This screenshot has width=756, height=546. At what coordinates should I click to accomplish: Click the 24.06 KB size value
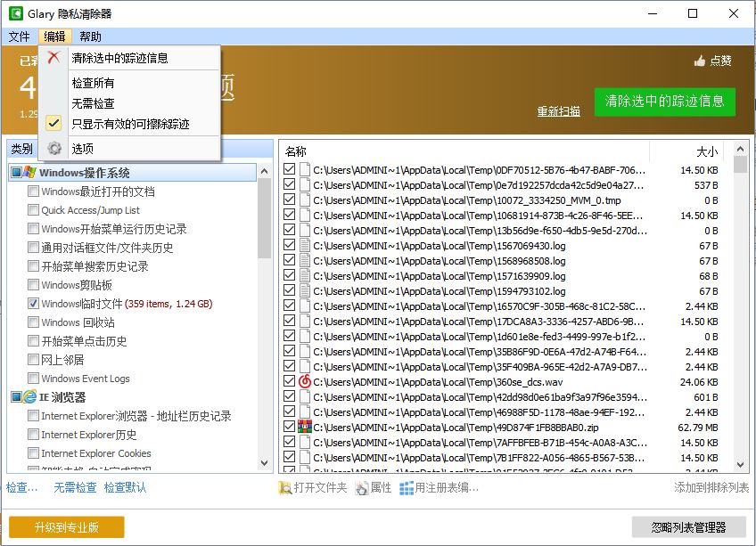699,382
